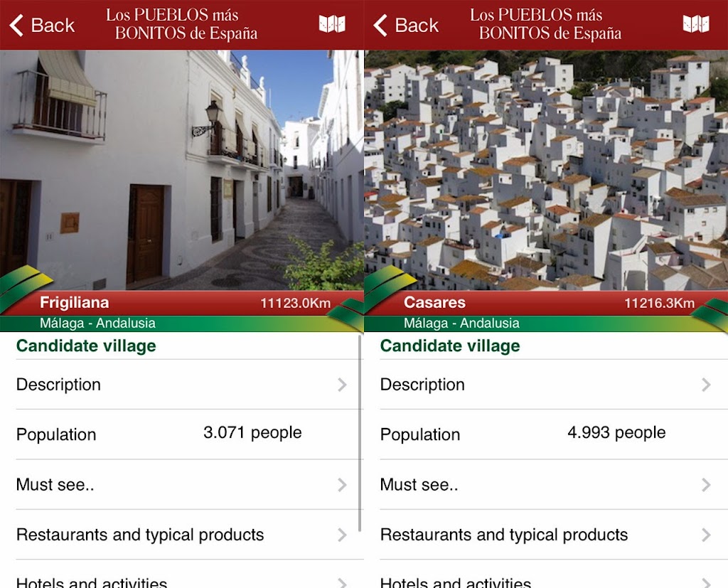Tap the Casares white houses photo
The image size is (728, 588).
click(x=546, y=170)
